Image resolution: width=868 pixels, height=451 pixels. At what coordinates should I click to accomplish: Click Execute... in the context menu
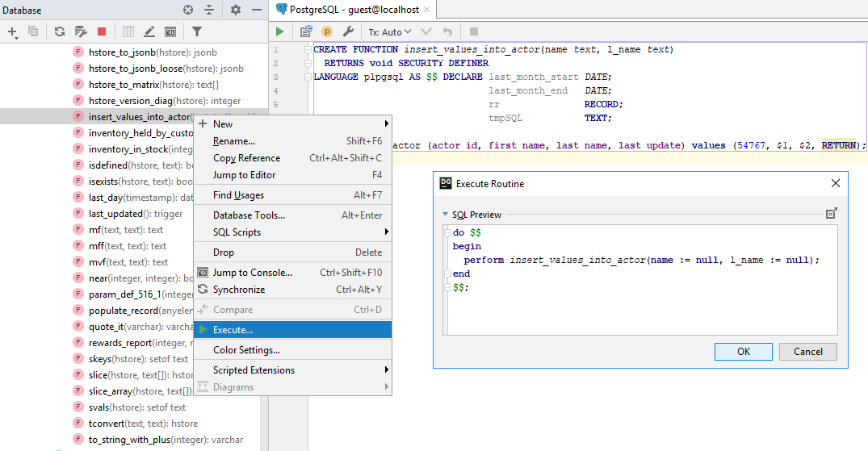[292, 330]
